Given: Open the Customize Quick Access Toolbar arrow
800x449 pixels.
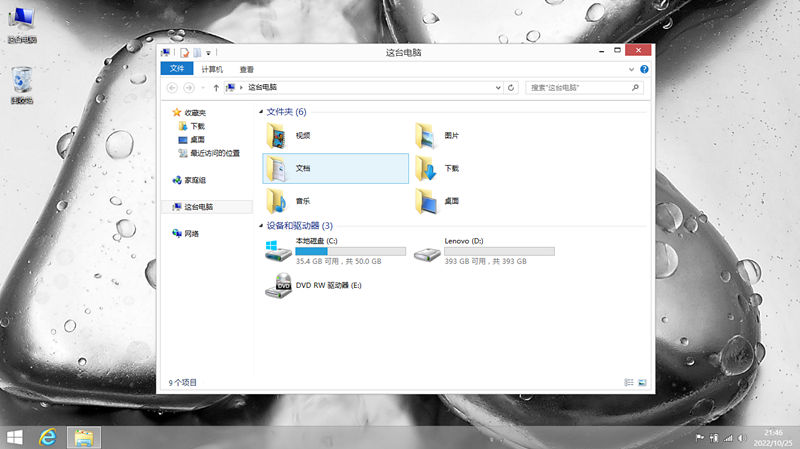Looking at the screenshot, I should tap(208, 53).
